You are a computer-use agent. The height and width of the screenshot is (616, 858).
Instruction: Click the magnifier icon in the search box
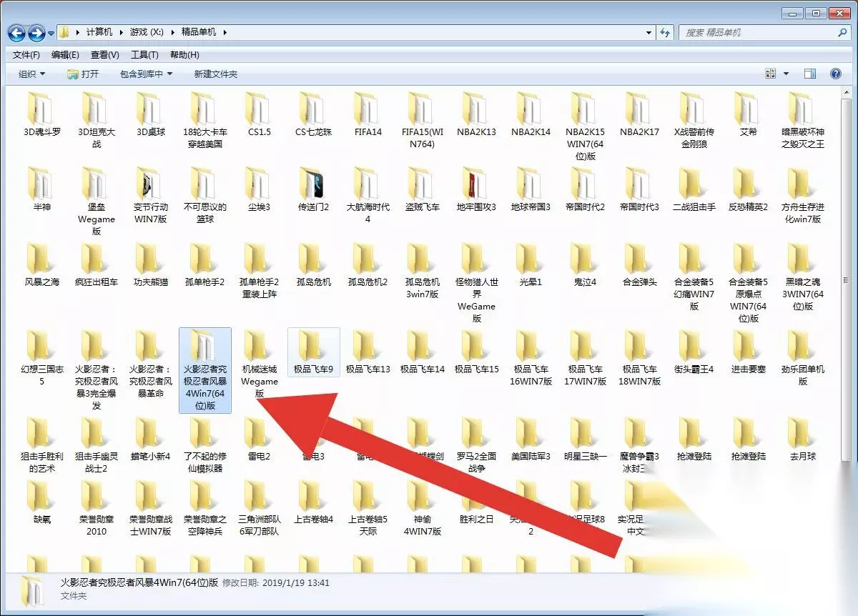click(842, 33)
